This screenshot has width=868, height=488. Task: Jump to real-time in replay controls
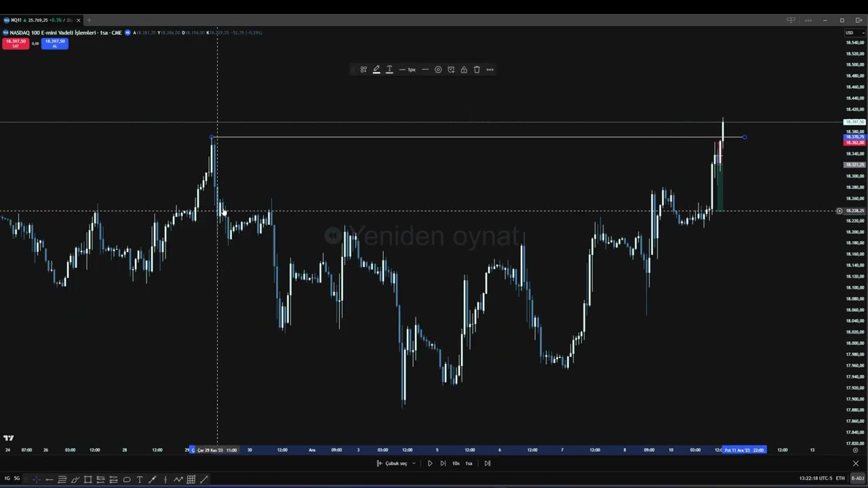(487, 464)
